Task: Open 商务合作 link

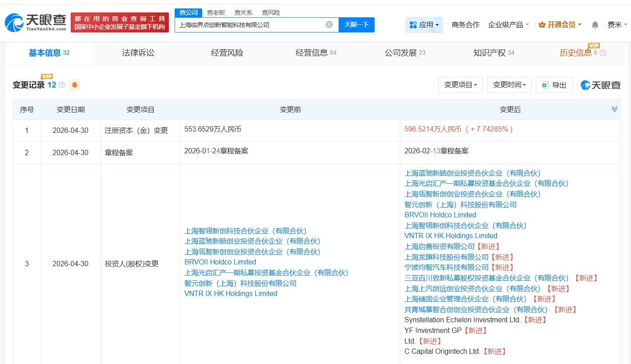Action: [x=465, y=25]
